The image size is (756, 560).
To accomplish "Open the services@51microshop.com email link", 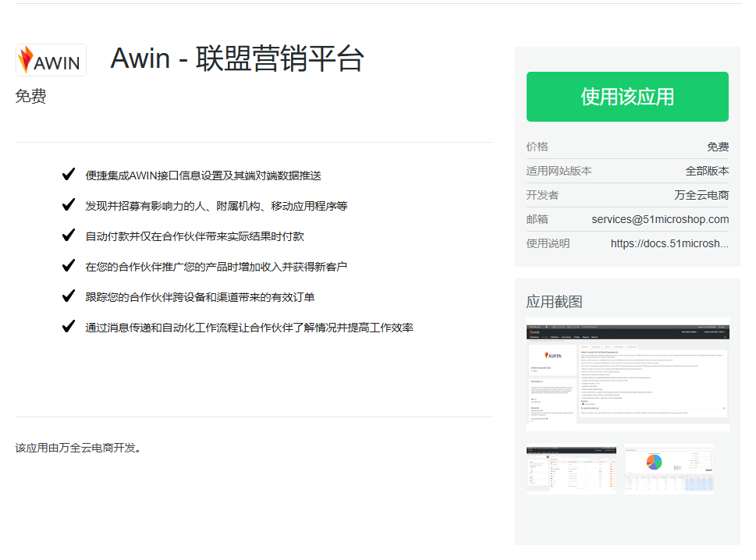I will (659, 219).
